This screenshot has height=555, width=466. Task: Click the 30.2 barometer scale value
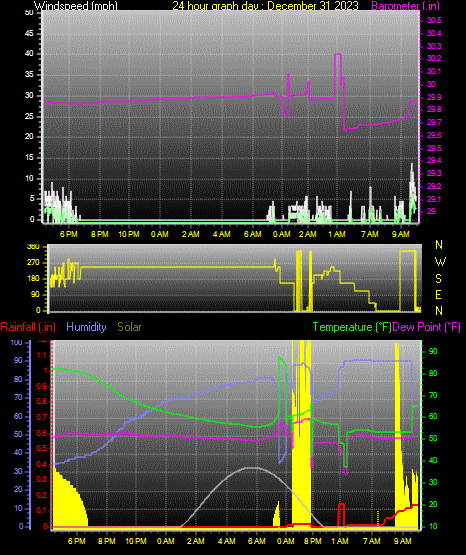tap(434, 58)
